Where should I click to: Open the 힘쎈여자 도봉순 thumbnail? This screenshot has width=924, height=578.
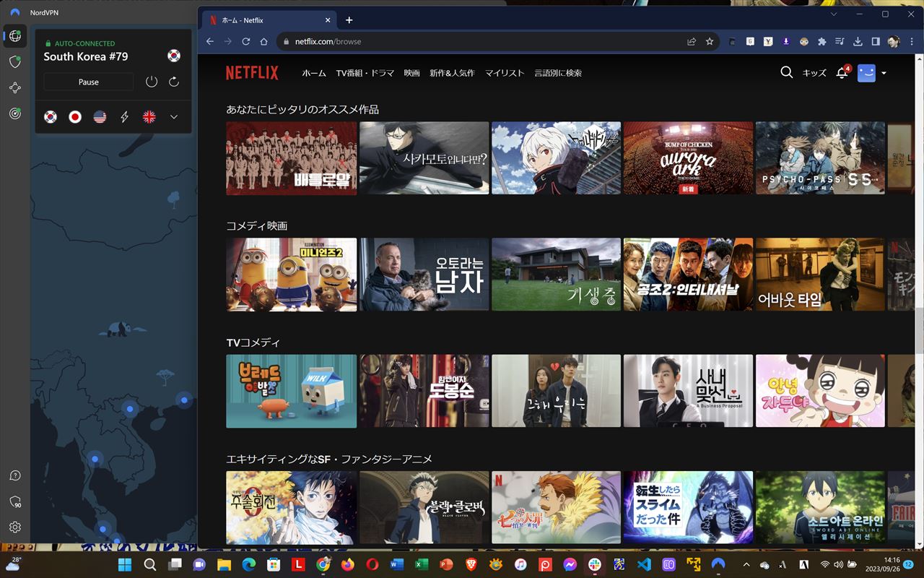(424, 391)
